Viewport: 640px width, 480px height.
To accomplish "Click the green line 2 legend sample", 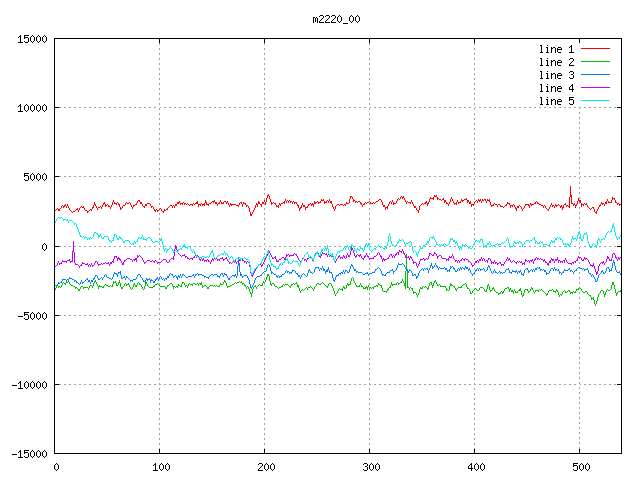I will pos(595,62).
